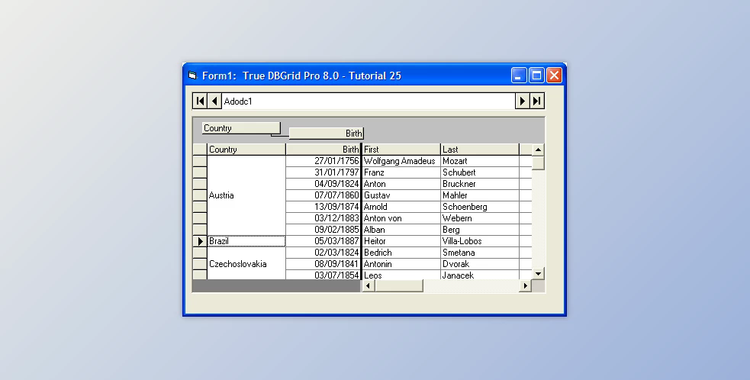Click the grid's vertical scroll down arrow

[x=538, y=274]
